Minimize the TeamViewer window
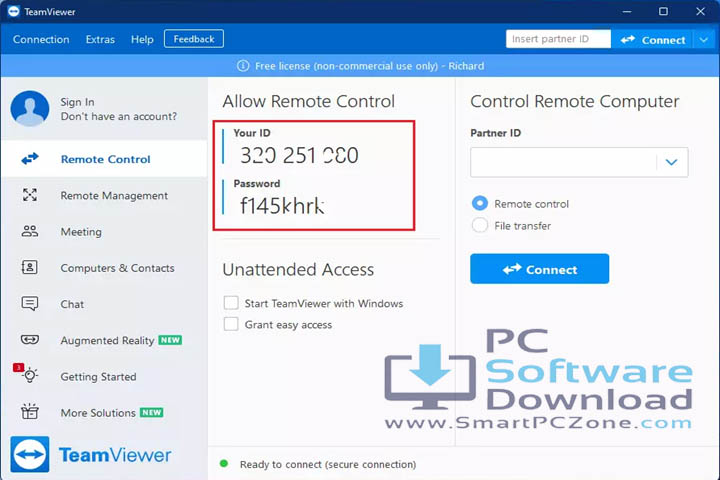Image resolution: width=720 pixels, height=480 pixels. [627, 11]
